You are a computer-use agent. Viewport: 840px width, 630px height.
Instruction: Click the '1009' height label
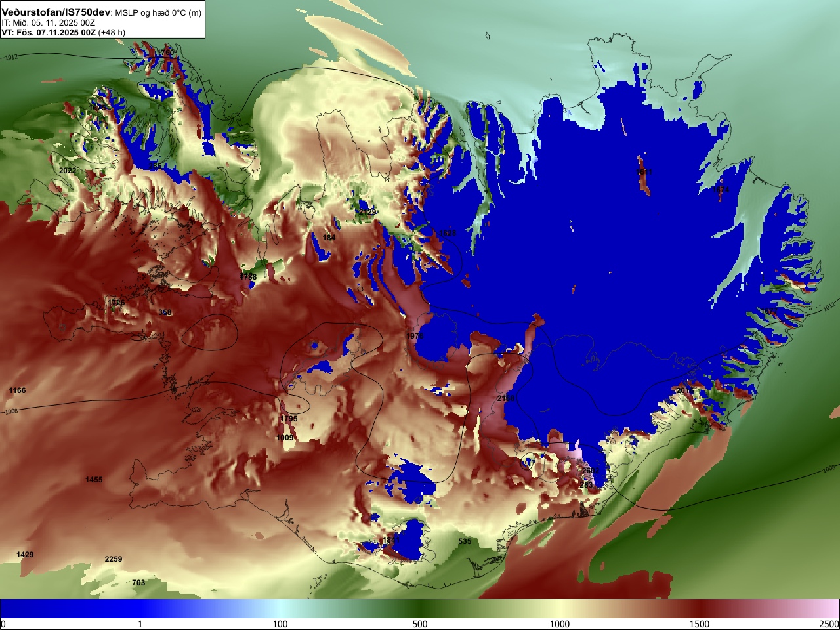[285, 438]
